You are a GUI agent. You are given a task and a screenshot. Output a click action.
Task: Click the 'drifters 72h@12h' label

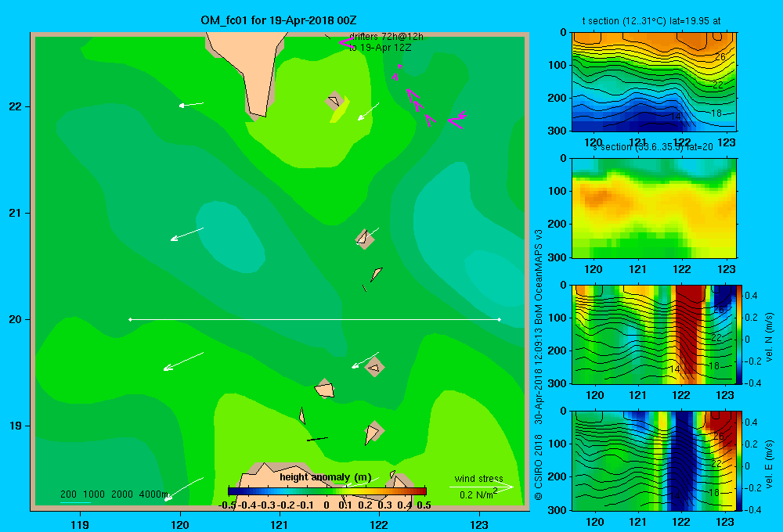click(x=386, y=37)
